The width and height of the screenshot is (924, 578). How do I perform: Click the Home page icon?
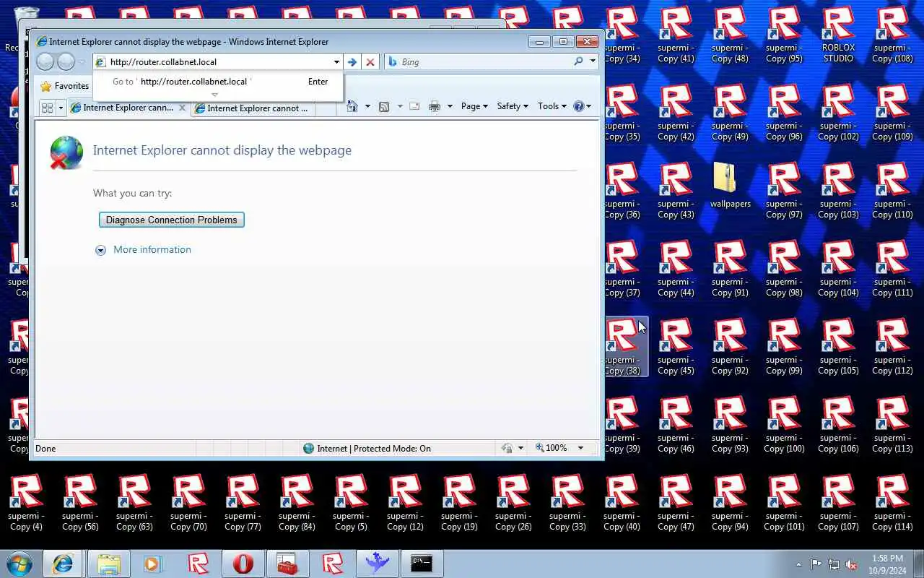tap(352, 106)
